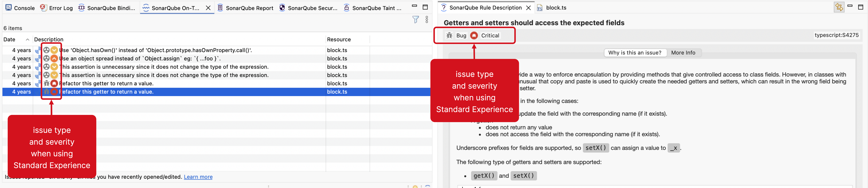Open the Learn more link
Screen dimensions: 868x188
pos(198,177)
